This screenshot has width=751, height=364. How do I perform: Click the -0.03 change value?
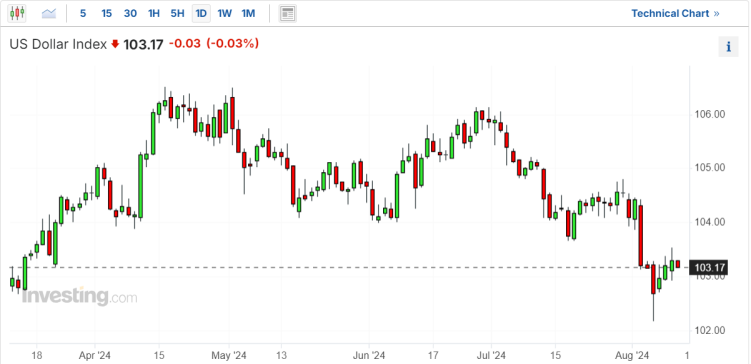pyautogui.click(x=185, y=44)
